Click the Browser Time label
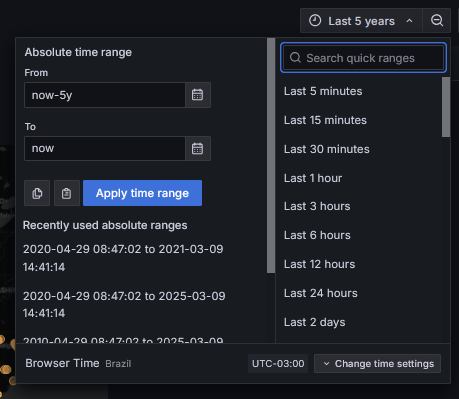This screenshot has height=399, width=459. (x=62, y=363)
